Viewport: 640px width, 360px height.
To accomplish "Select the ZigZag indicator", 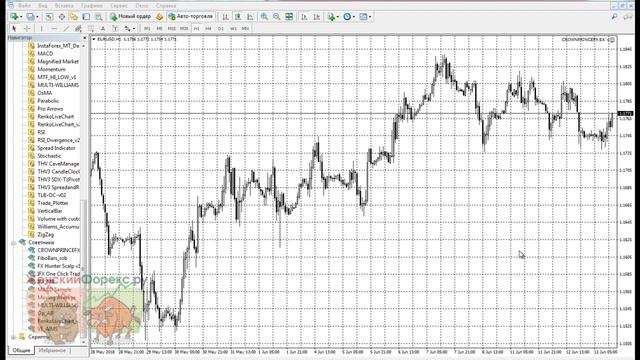I will click(46, 235).
